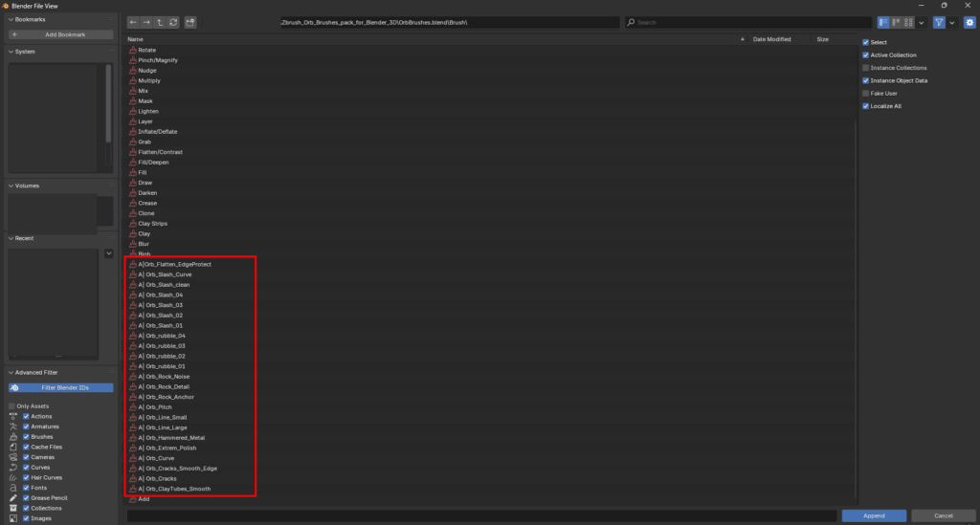Click brush icon next to Orb_Cracks
Screen dimensions: 980x525
(132, 478)
